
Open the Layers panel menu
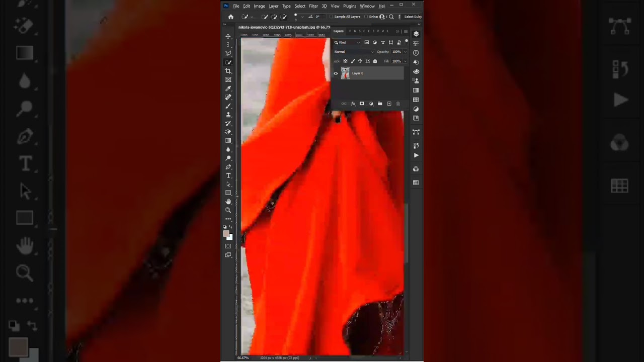coord(406,31)
